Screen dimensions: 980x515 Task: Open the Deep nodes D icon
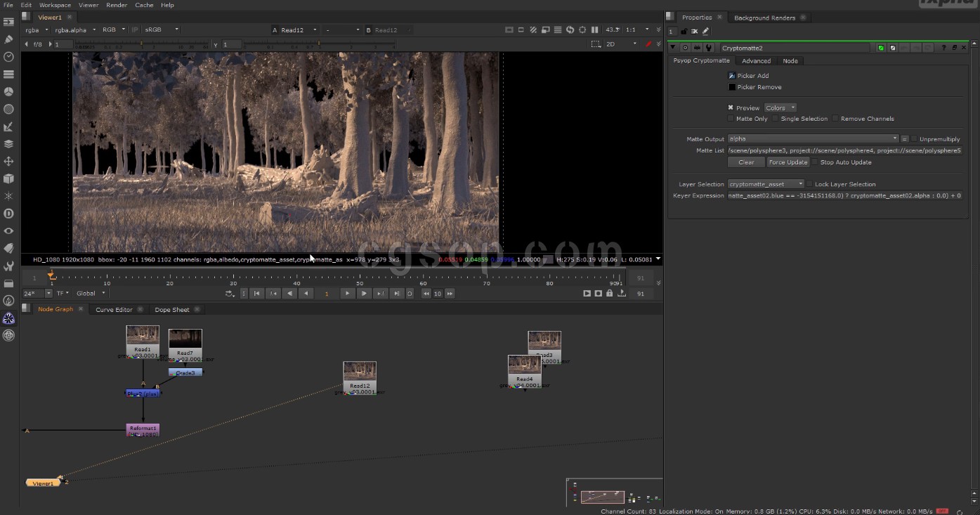[x=8, y=214]
